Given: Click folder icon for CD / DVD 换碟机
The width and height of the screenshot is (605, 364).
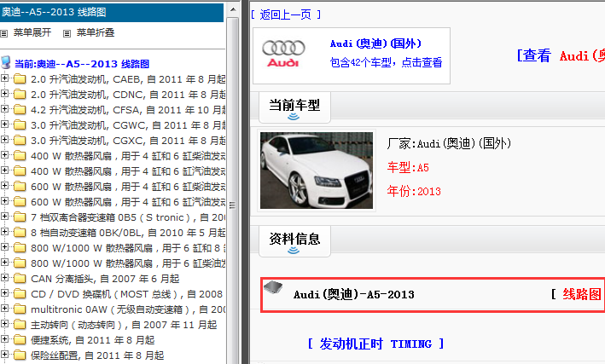Looking at the screenshot, I should tap(20, 294).
